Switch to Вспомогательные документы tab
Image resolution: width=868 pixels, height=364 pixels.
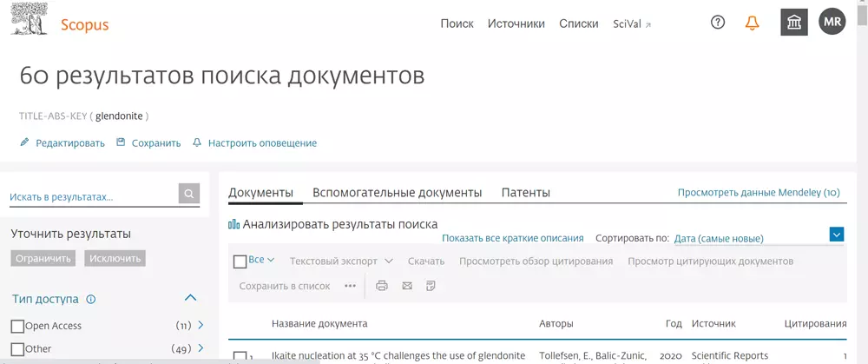397,193
